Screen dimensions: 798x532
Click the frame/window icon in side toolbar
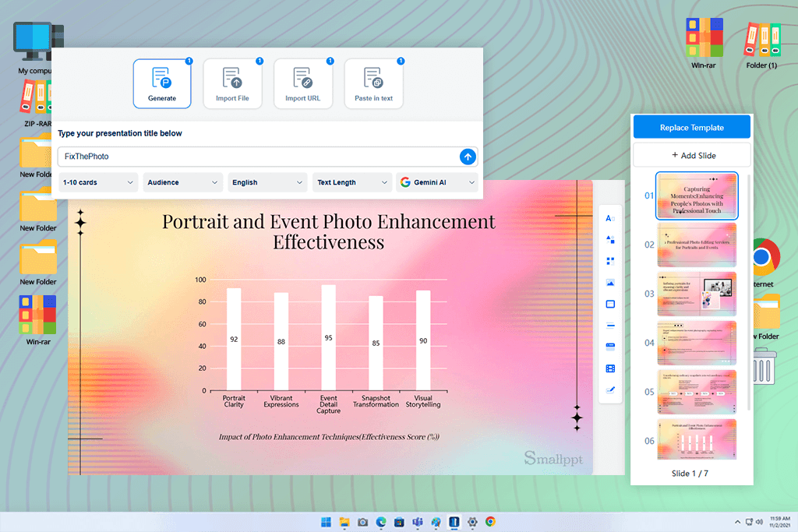(610, 304)
